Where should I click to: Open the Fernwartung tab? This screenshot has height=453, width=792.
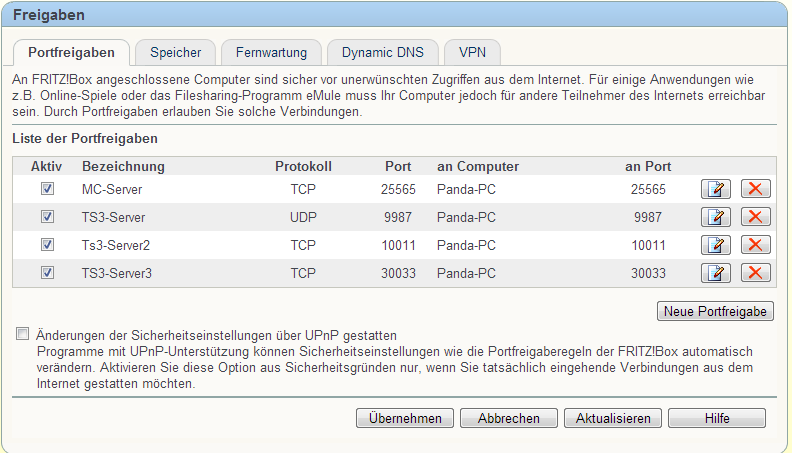pos(271,53)
